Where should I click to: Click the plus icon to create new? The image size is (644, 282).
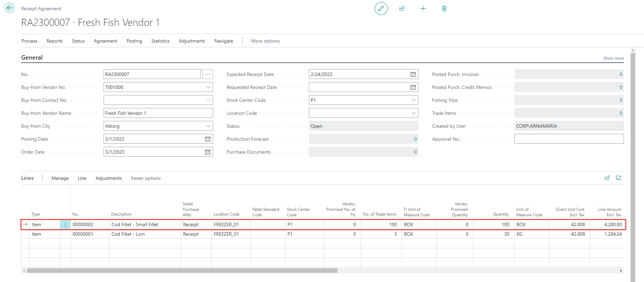point(423,9)
